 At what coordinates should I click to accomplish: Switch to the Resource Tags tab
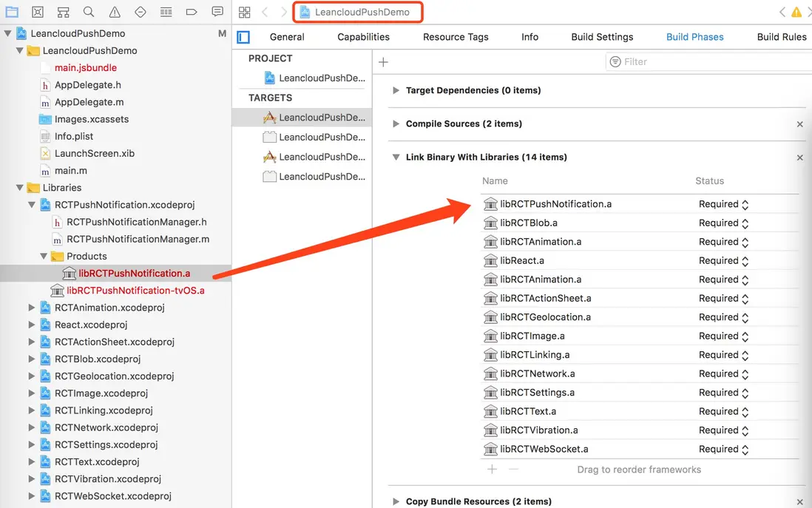[456, 37]
